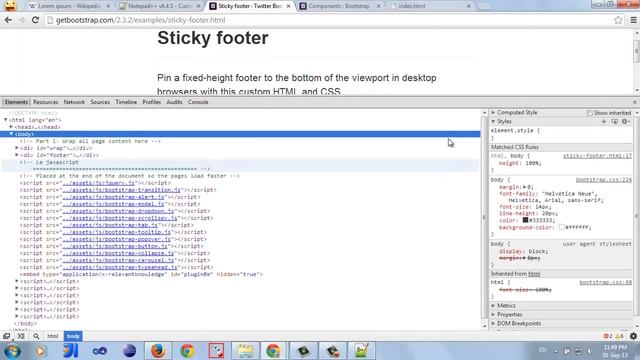Switch to Lorem ipsum Wikipedia browser tab

click(x=69, y=6)
